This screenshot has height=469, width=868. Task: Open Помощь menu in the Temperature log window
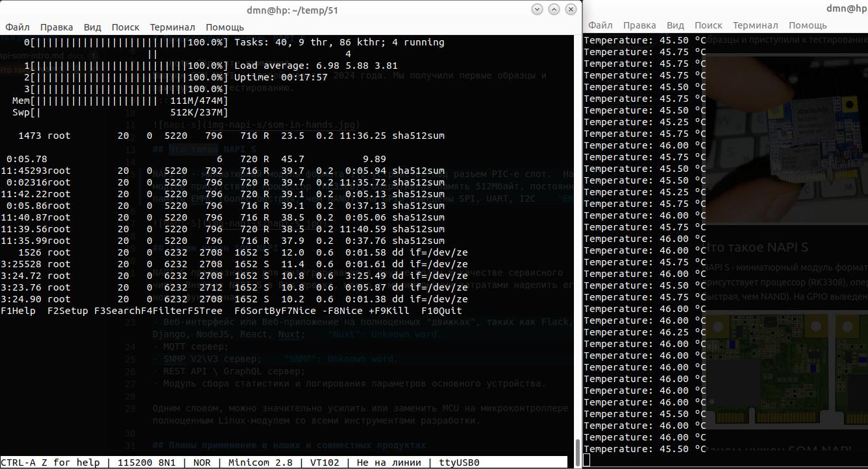click(808, 25)
